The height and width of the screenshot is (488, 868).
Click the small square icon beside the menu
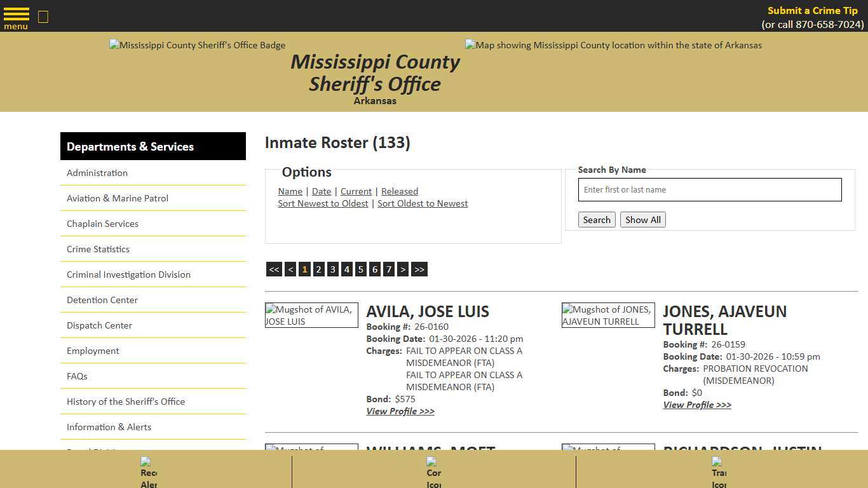[43, 17]
